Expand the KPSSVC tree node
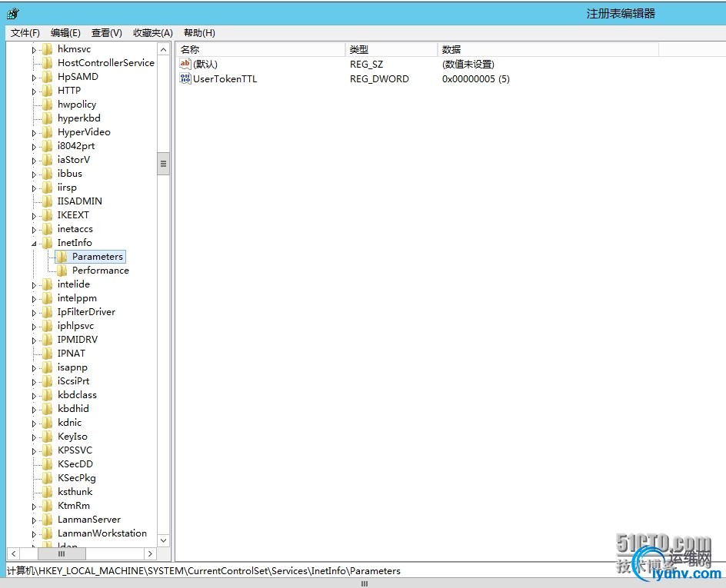Image resolution: width=726 pixels, height=588 pixels. (34, 451)
